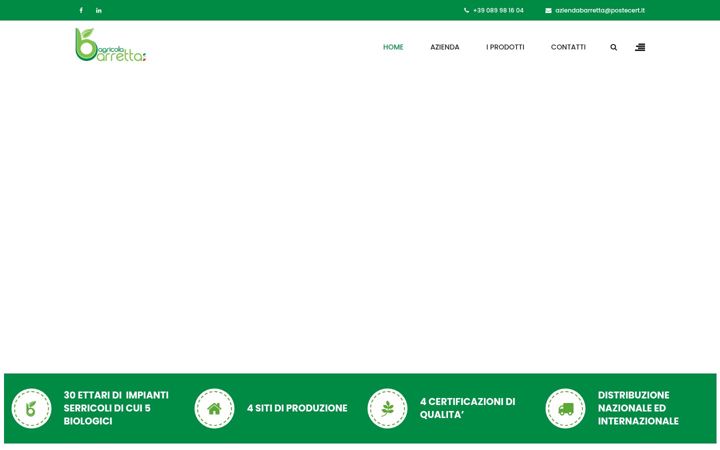Click the Agricola Barretta logo
Viewport: 720px width, 450px height.
110,45
